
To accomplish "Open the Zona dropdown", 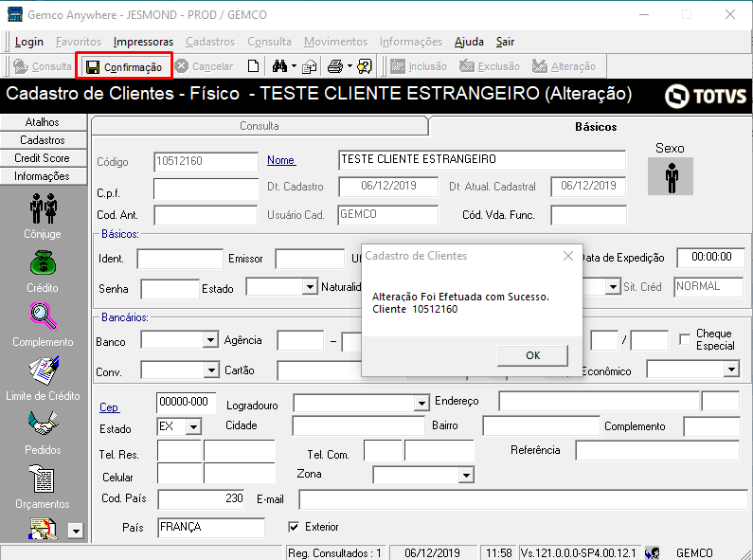I will (x=466, y=476).
